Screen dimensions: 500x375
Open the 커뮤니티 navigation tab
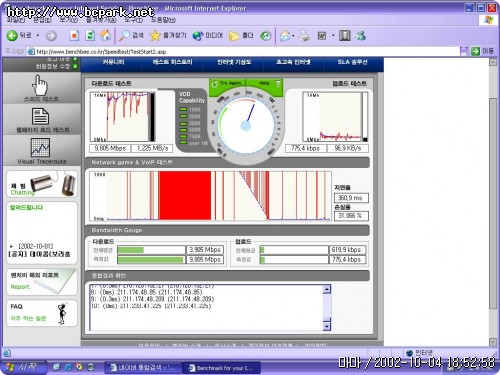coord(113,62)
